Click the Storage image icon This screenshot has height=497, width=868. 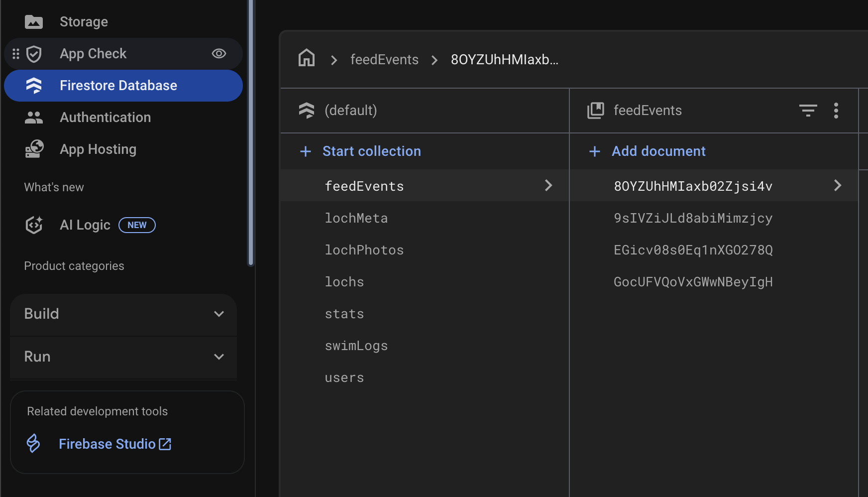(x=34, y=22)
